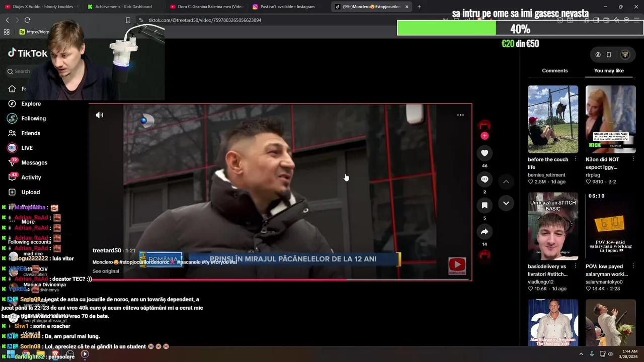Image resolution: width=644 pixels, height=362 pixels.
Task: Switch to 'Post isn't available • Instagram' tab
Action: pyautogui.click(x=288, y=7)
